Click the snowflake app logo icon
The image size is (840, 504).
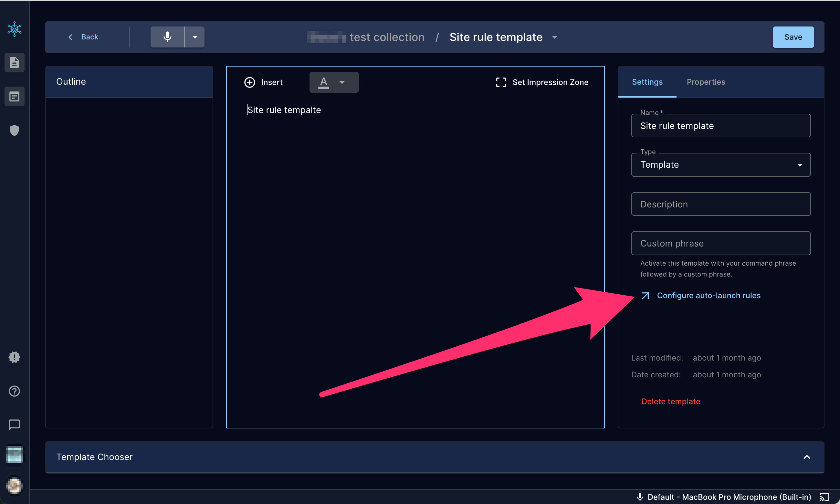pos(15,29)
